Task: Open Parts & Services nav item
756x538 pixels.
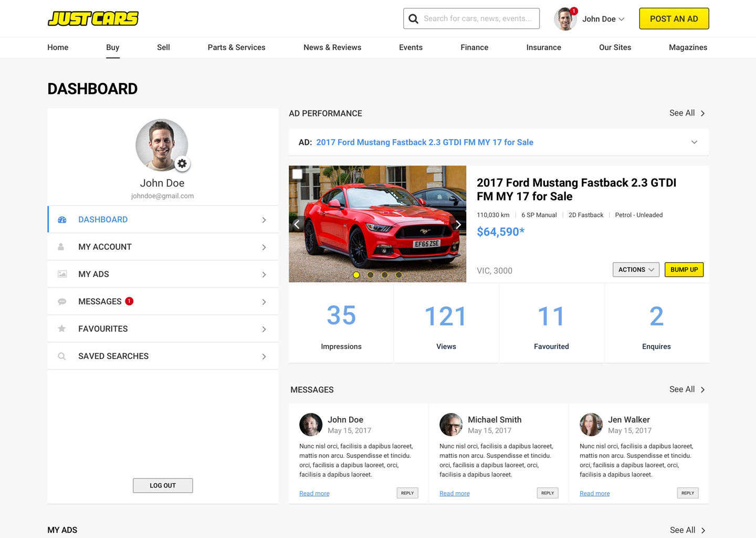Action: coord(236,47)
